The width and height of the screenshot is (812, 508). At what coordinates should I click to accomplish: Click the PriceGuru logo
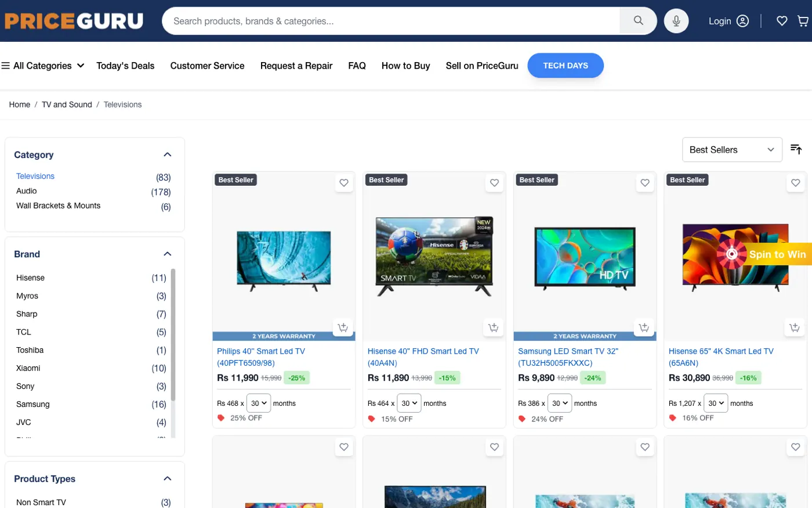(74, 21)
